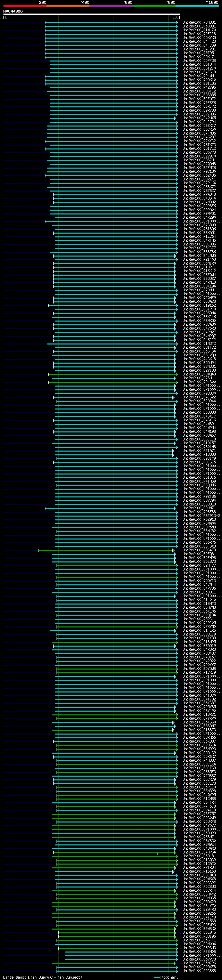Image resolution: width=222 pixels, height=980 pixels.
Task: Select hit label UniRef100_B9WBX0
Action: pyautogui.click(x=199, y=928)
